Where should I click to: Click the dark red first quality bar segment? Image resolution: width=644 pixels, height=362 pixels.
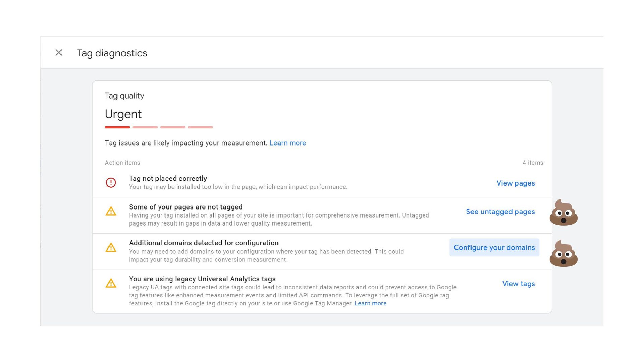pyautogui.click(x=117, y=127)
